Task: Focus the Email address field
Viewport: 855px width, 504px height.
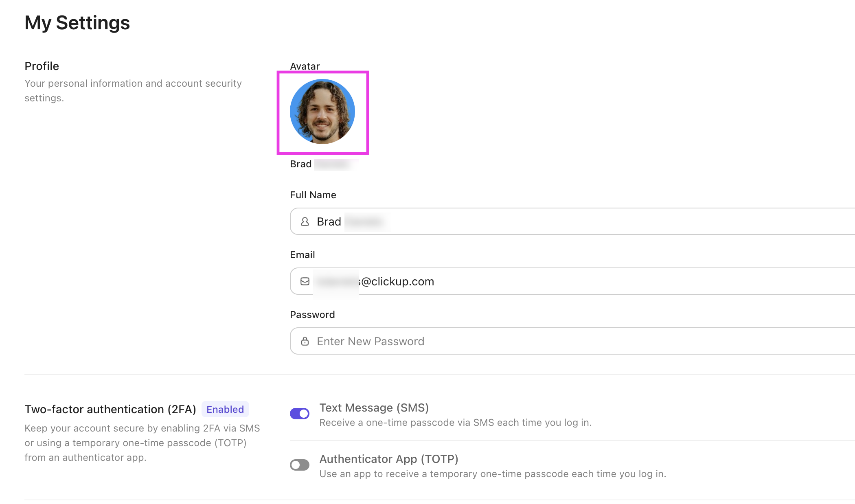Action: [x=570, y=281]
